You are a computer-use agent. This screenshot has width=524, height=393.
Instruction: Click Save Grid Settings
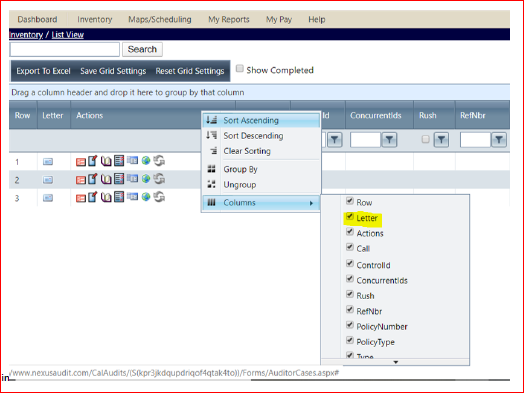click(113, 71)
